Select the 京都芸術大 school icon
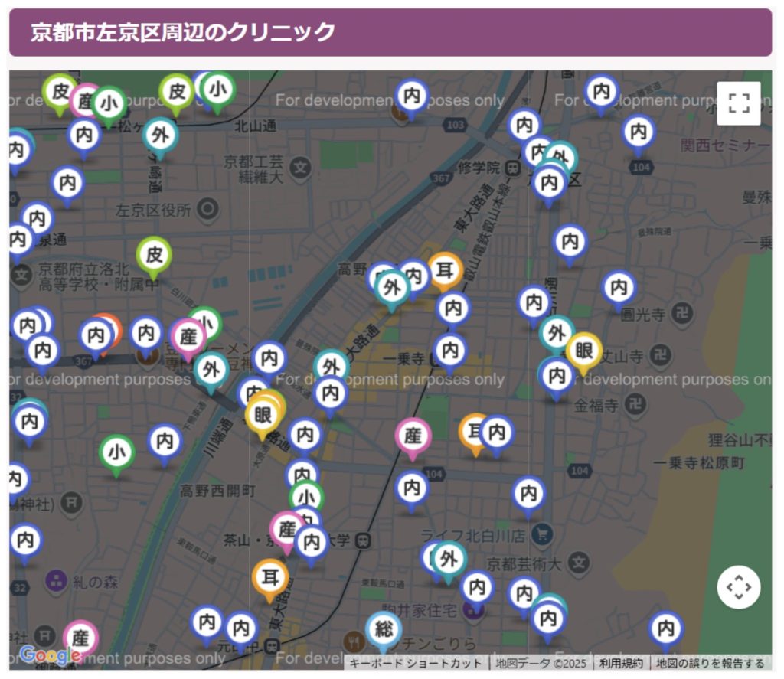The height and width of the screenshot is (679, 784). tap(580, 563)
